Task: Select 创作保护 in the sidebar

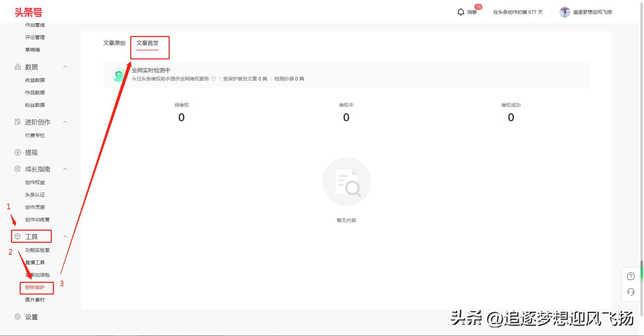Action: click(35, 287)
